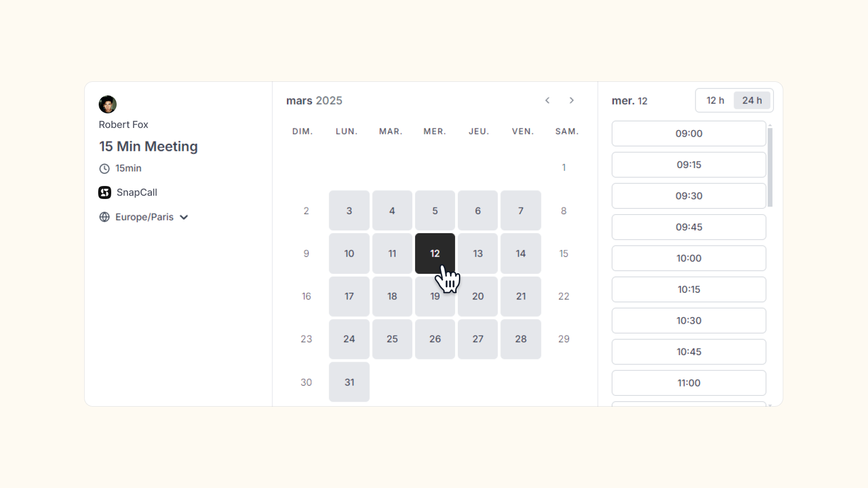Switch time format to 24 h
The width and height of the screenshot is (868, 488).
tap(752, 100)
